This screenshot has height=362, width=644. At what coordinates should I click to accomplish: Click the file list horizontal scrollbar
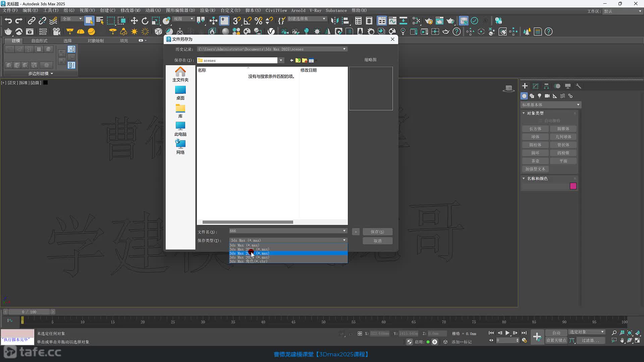click(248, 222)
